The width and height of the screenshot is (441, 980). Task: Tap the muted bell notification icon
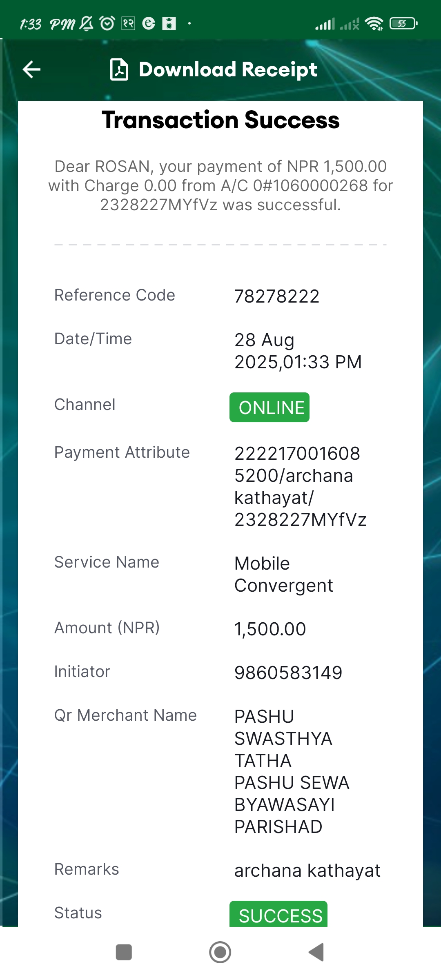[87, 24]
